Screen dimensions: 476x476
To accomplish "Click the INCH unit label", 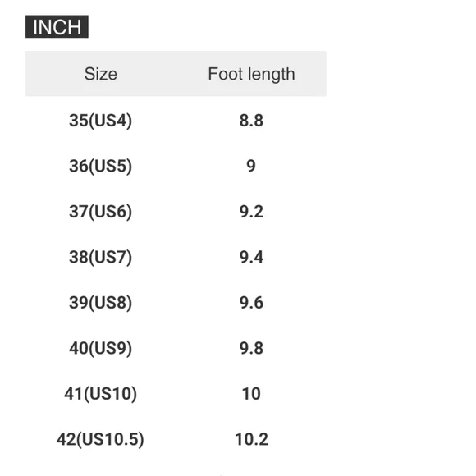I will (57, 27).
